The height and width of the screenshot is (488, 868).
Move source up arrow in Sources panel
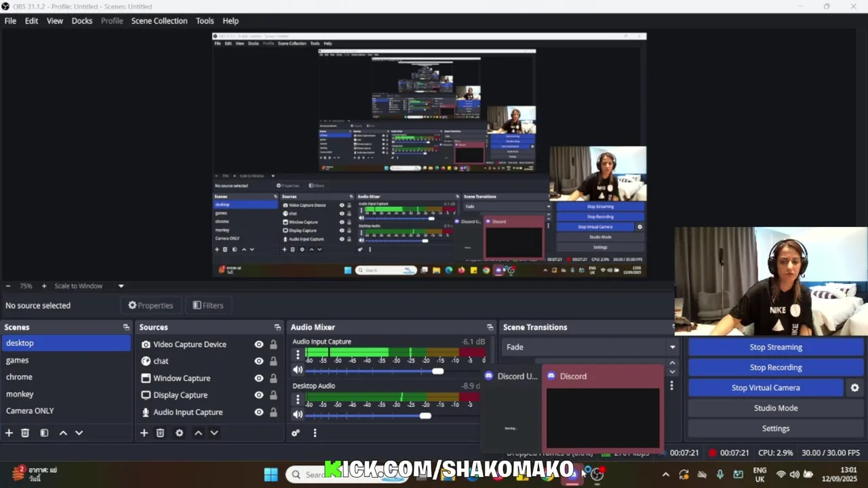[198, 433]
